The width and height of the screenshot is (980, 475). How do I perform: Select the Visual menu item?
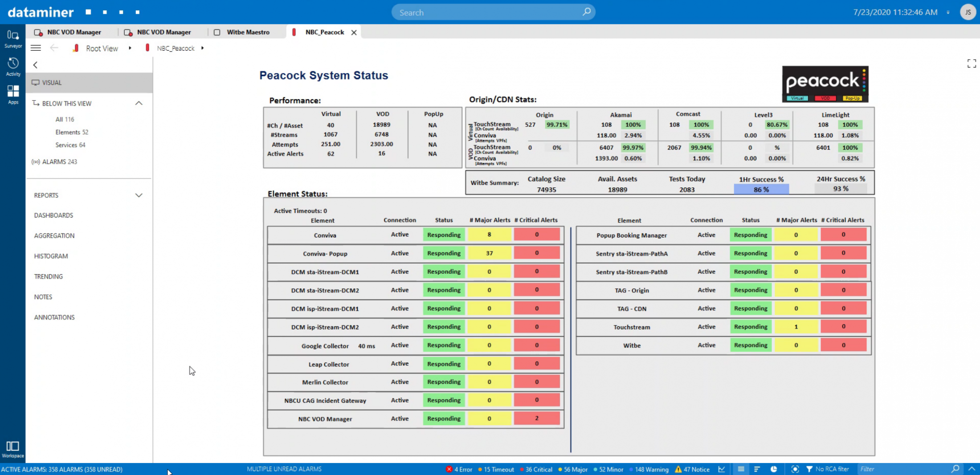89,83
